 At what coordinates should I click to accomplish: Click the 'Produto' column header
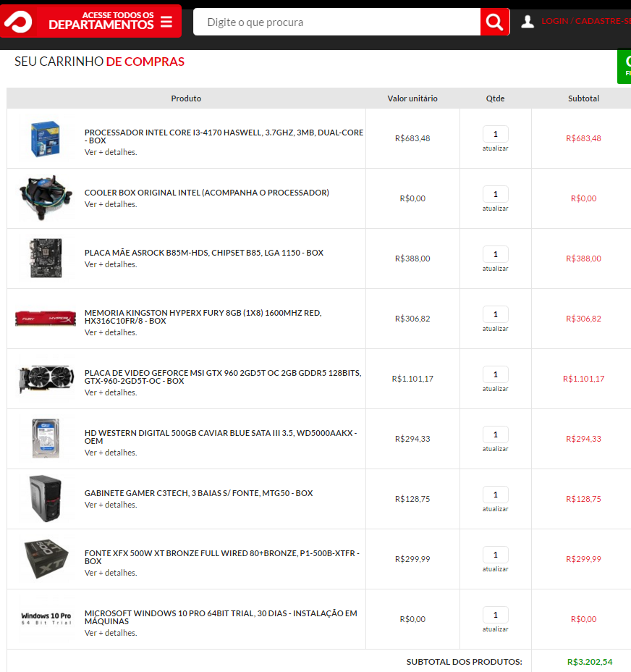pos(186,98)
